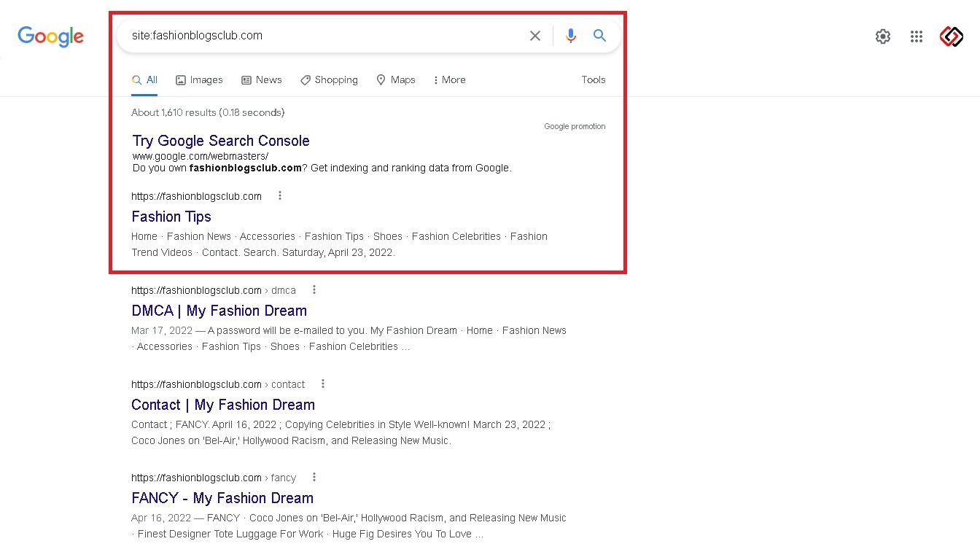980x560 pixels.
Task: Expand the More search options
Action: pos(449,80)
